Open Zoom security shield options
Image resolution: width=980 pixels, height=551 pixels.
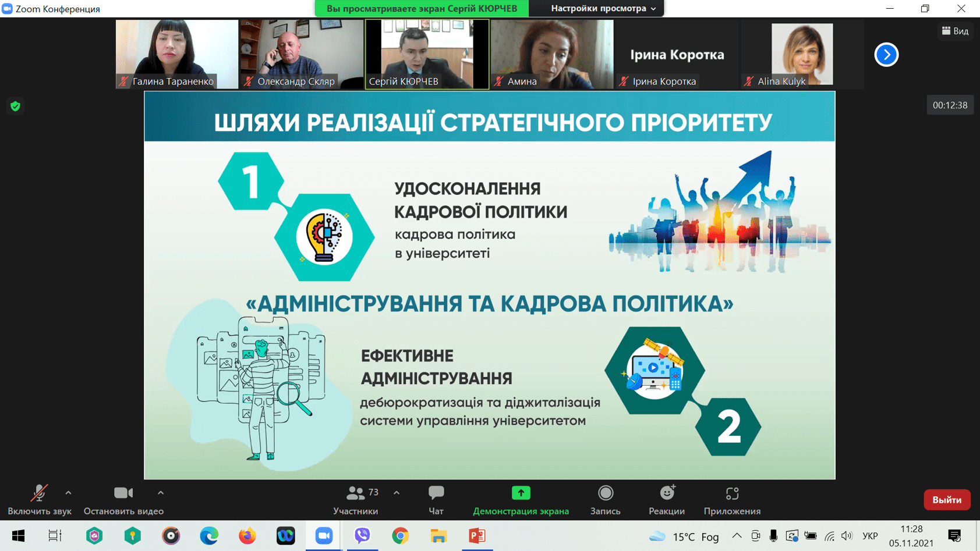point(15,106)
